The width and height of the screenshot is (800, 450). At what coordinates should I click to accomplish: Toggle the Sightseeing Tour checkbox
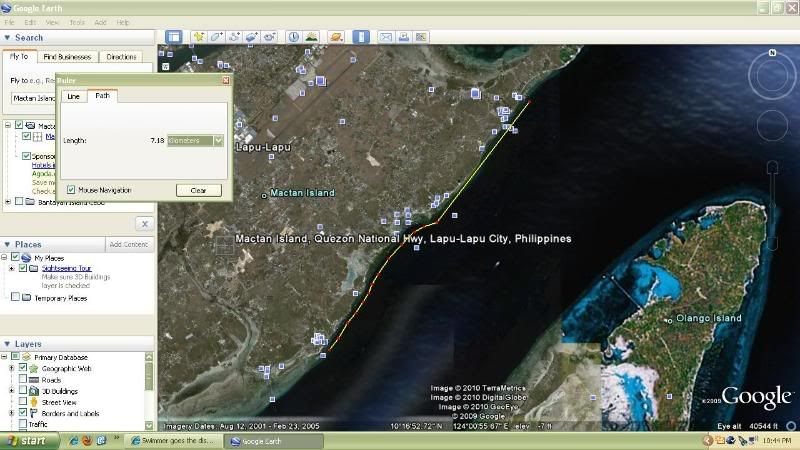pyautogui.click(x=23, y=268)
